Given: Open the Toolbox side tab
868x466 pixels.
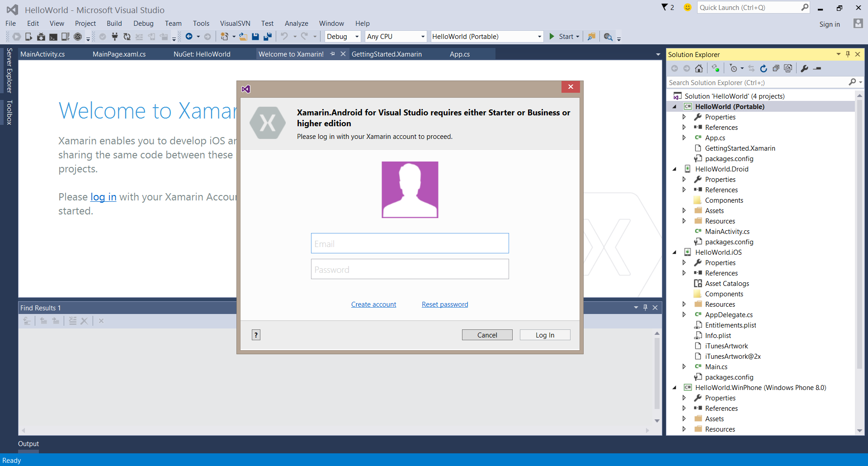Looking at the screenshot, I should pyautogui.click(x=9, y=112).
